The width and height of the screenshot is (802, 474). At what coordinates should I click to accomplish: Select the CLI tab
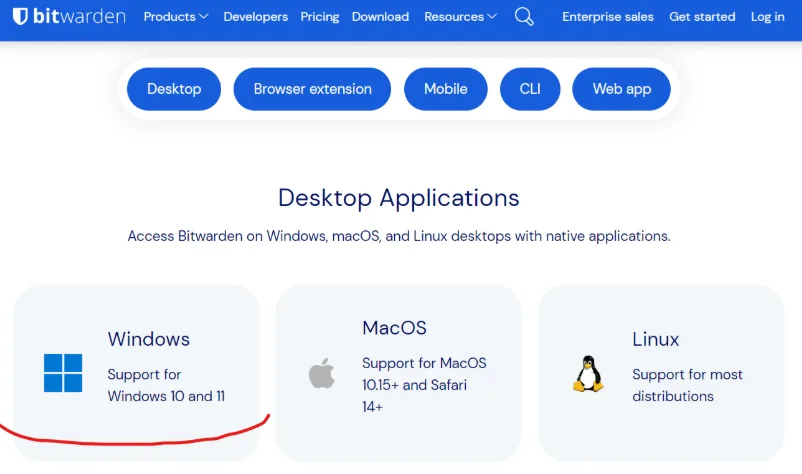530,89
